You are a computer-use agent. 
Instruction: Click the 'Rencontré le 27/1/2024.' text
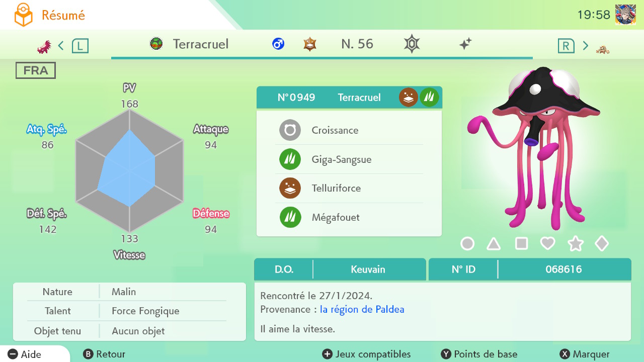click(x=316, y=296)
